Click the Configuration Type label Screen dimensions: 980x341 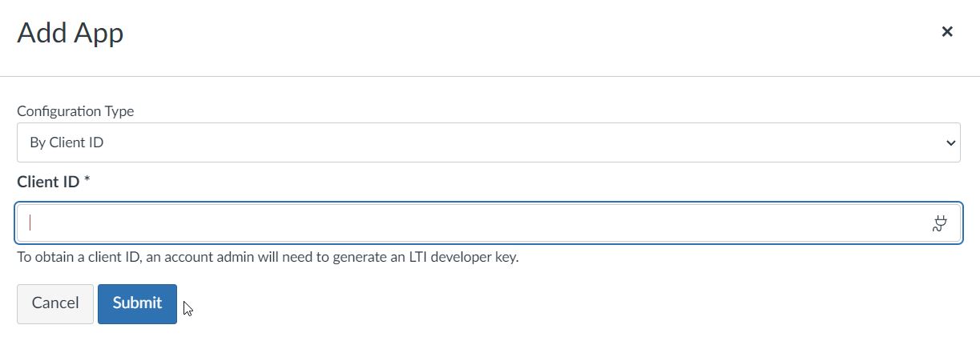(x=75, y=111)
